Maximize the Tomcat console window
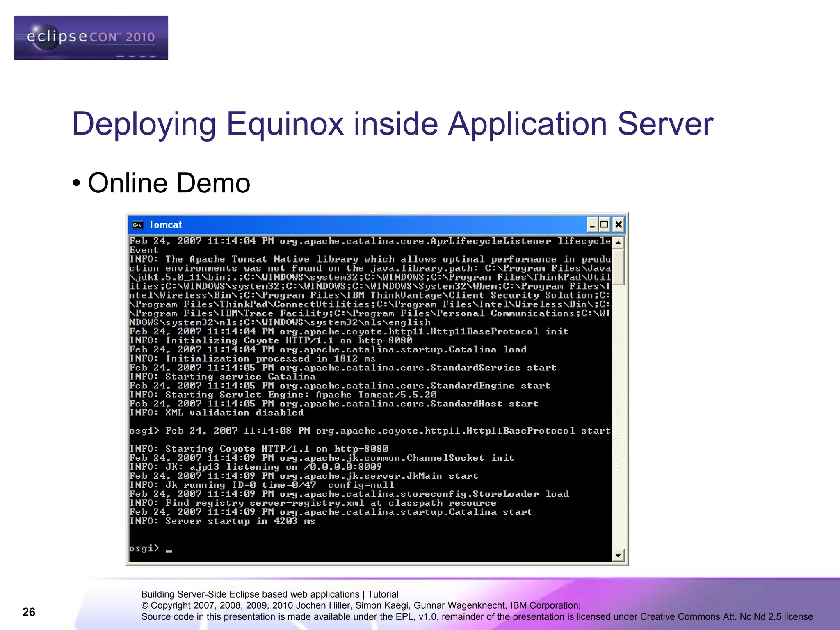 (604, 225)
